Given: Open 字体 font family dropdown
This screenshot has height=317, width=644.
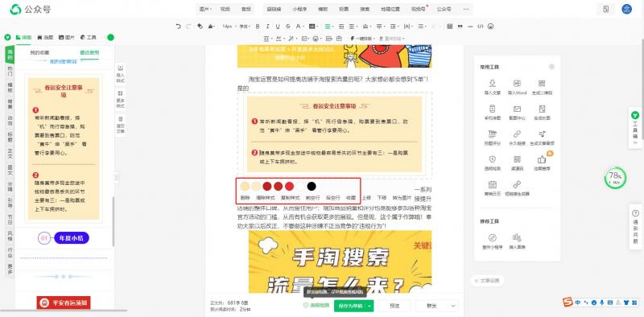Looking at the screenshot, I should [245, 27].
